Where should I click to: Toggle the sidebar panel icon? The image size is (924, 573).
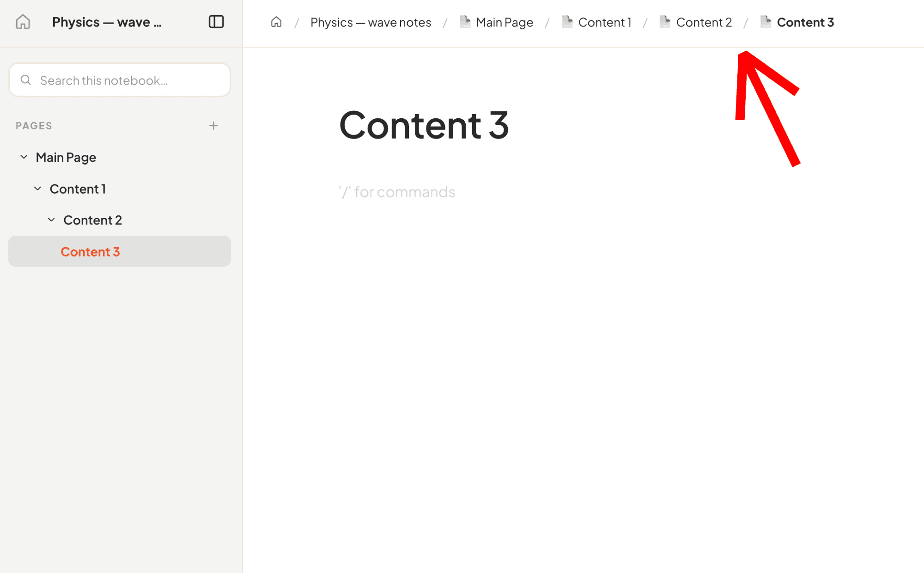click(x=216, y=22)
